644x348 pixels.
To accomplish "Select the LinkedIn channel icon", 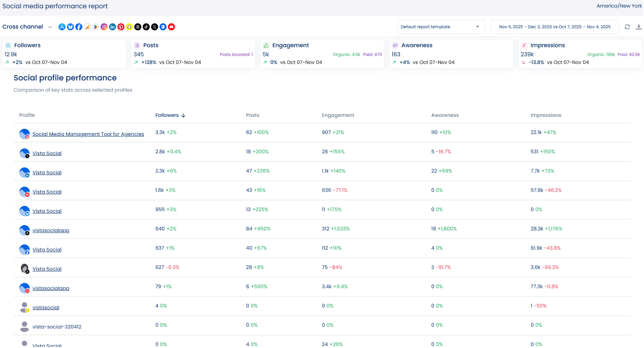I will (x=113, y=27).
